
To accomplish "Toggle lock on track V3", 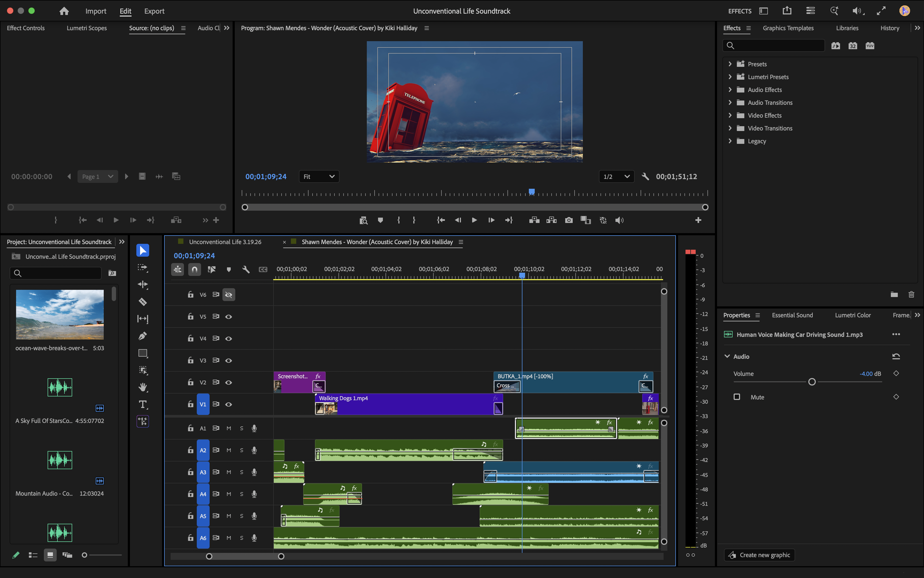I will coord(190,360).
